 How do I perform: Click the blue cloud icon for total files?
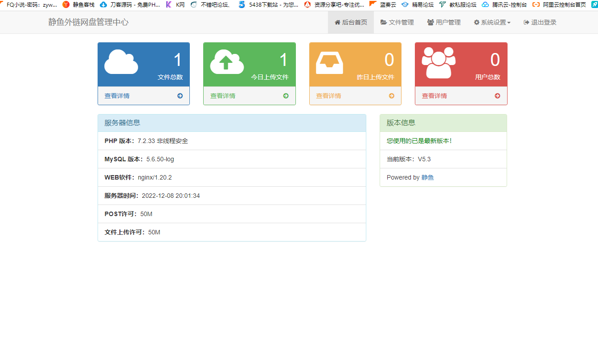(121, 62)
